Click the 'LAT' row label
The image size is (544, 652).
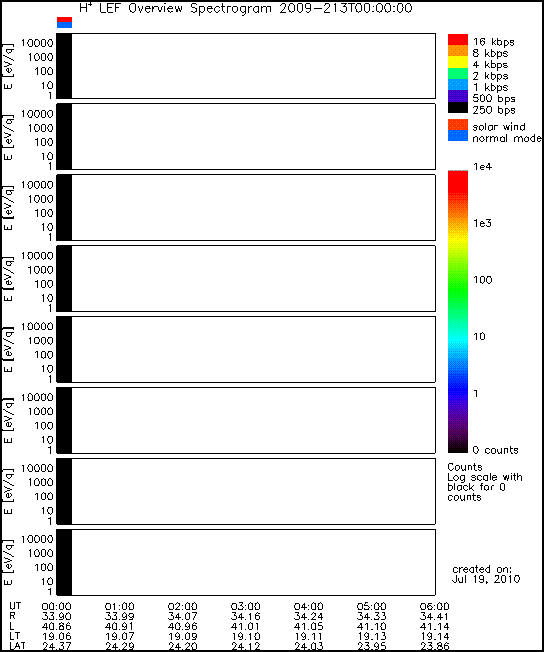pyautogui.click(x=17, y=646)
